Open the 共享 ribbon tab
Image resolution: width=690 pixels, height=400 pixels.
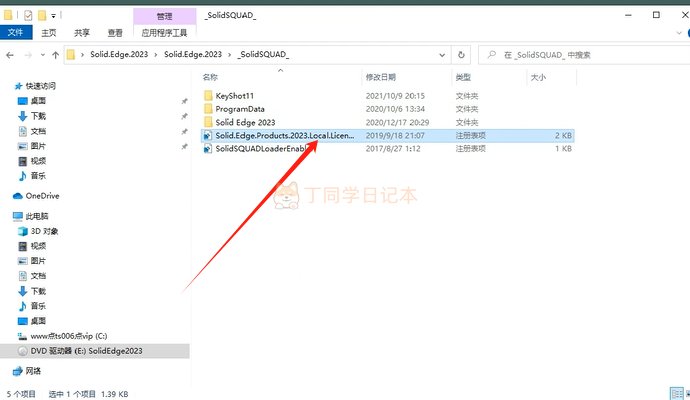(82, 33)
